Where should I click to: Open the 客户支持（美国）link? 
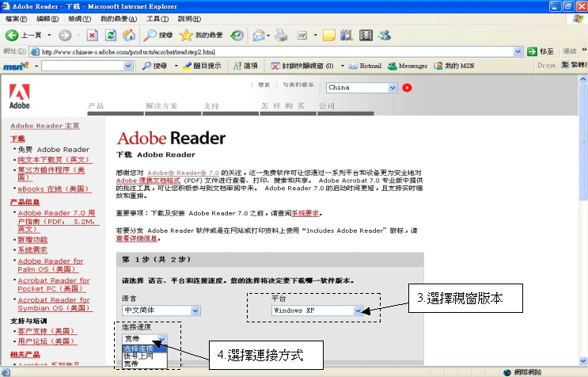47,331
